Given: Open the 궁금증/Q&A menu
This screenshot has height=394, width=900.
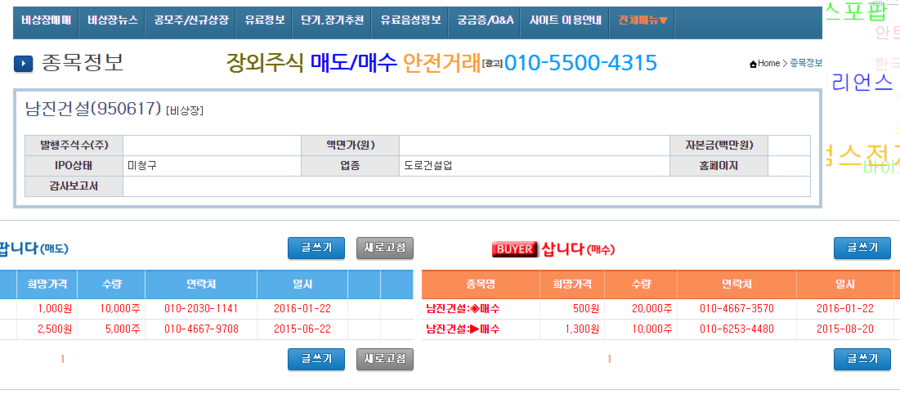Looking at the screenshot, I should pos(485,20).
